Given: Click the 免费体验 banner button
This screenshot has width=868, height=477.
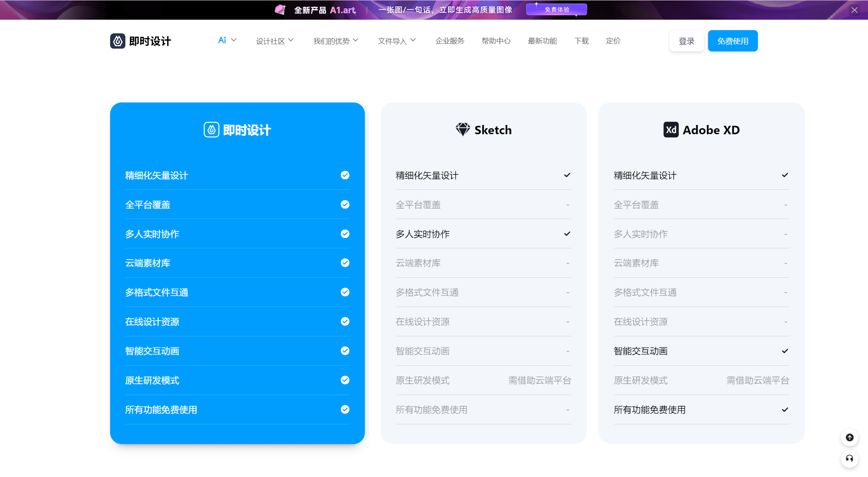Looking at the screenshot, I should 557,10.
